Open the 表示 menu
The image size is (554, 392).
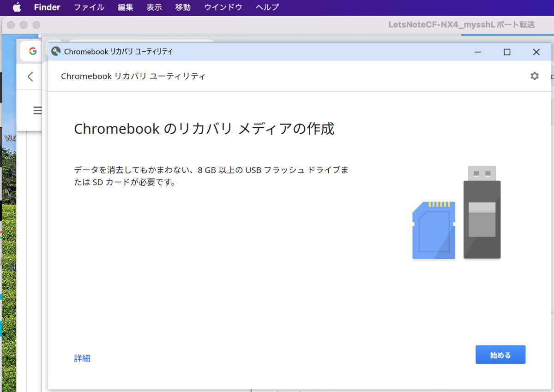click(x=154, y=7)
